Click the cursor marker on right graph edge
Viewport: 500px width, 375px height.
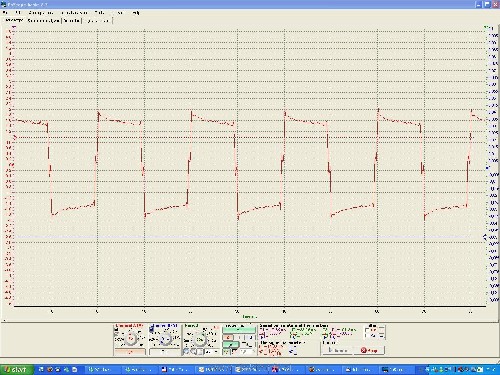(485, 237)
